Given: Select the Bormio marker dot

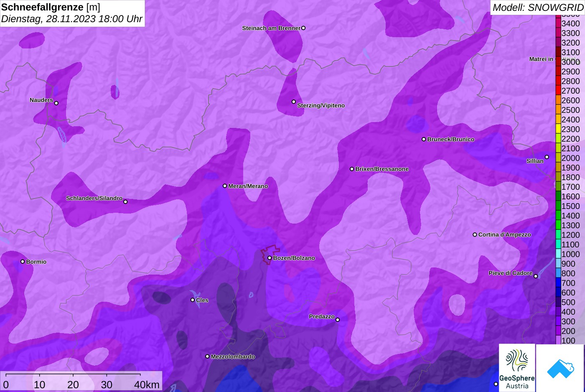Looking at the screenshot, I should coord(23,262).
